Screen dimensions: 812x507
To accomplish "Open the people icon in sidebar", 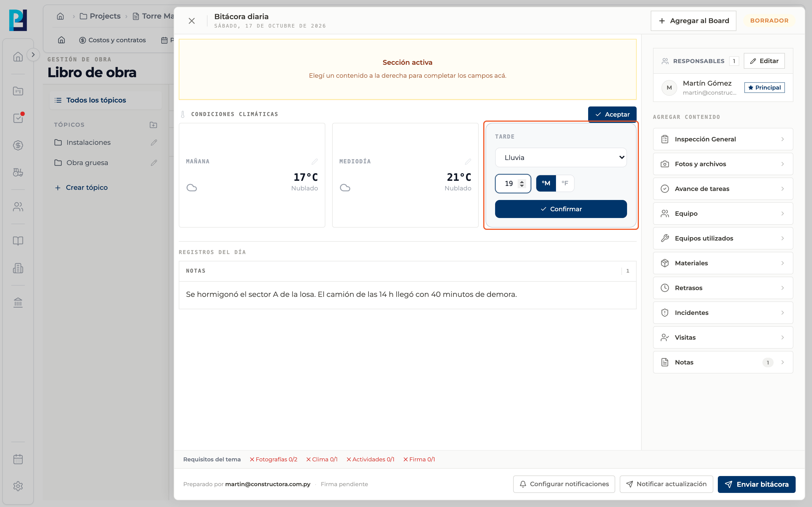I will click(18, 206).
